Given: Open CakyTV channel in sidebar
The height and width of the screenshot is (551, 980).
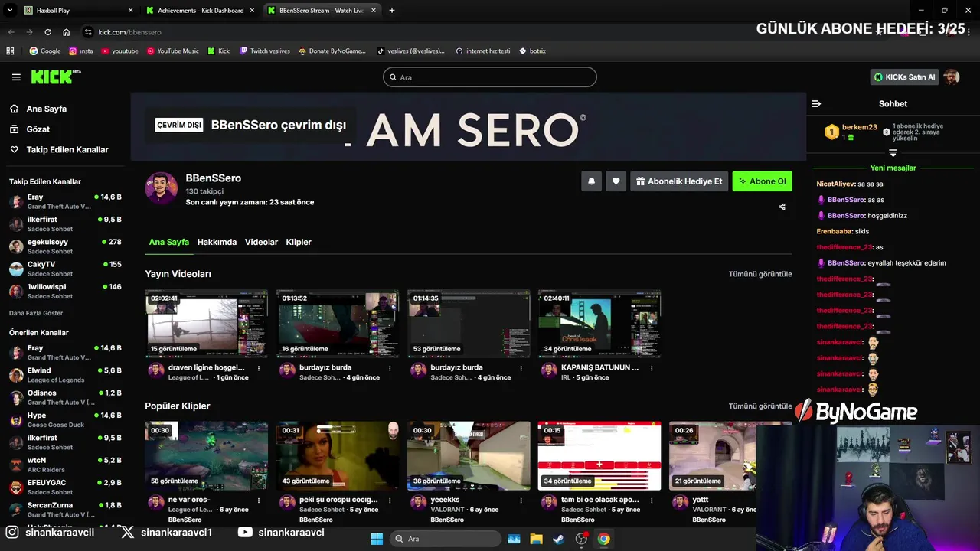Looking at the screenshot, I should click(65, 269).
